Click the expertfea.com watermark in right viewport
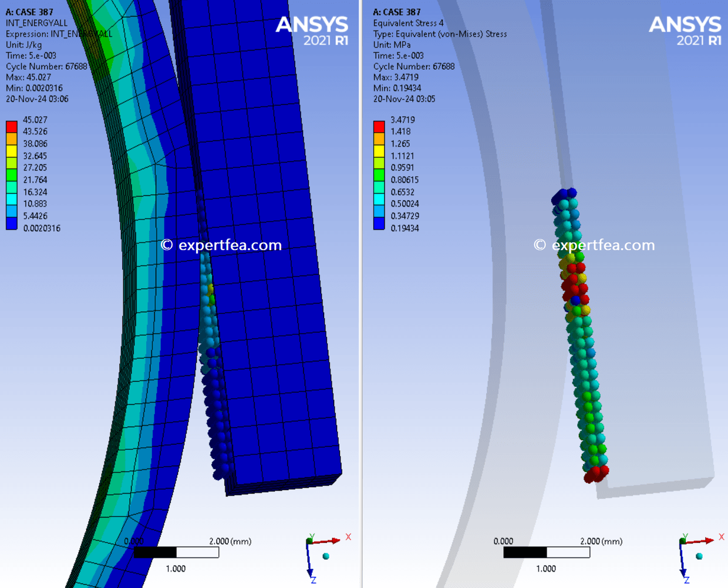 (x=594, y=245)
